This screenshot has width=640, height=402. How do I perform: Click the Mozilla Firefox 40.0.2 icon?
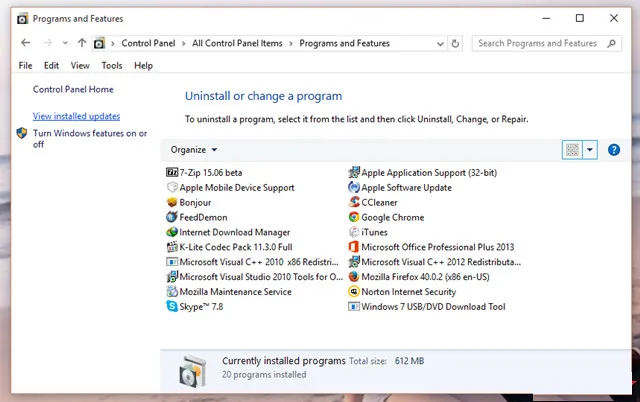coord(353,277)
